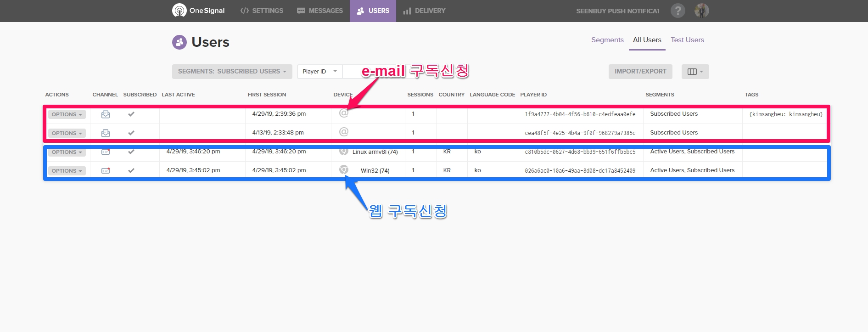Click the Chrome device icon for Win32 row
This screenshot has height=332, width=868.
(343, 170)
